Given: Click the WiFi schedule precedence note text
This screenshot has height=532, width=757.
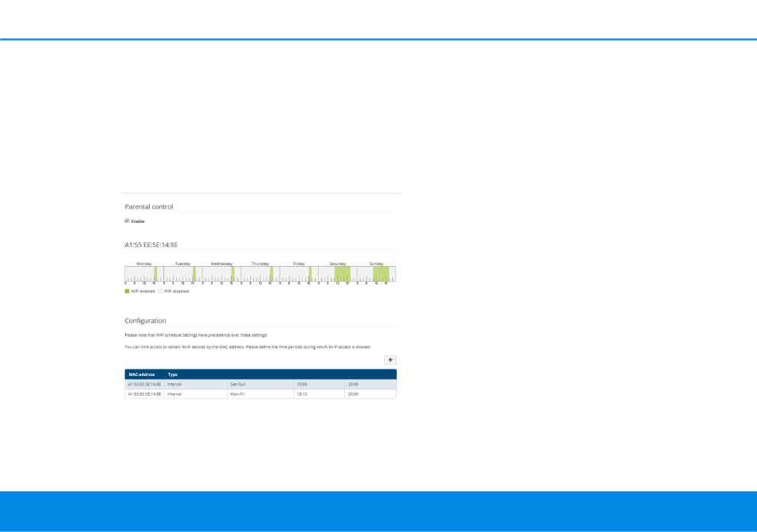Looking at the screenshot, I should click(195, 334).
